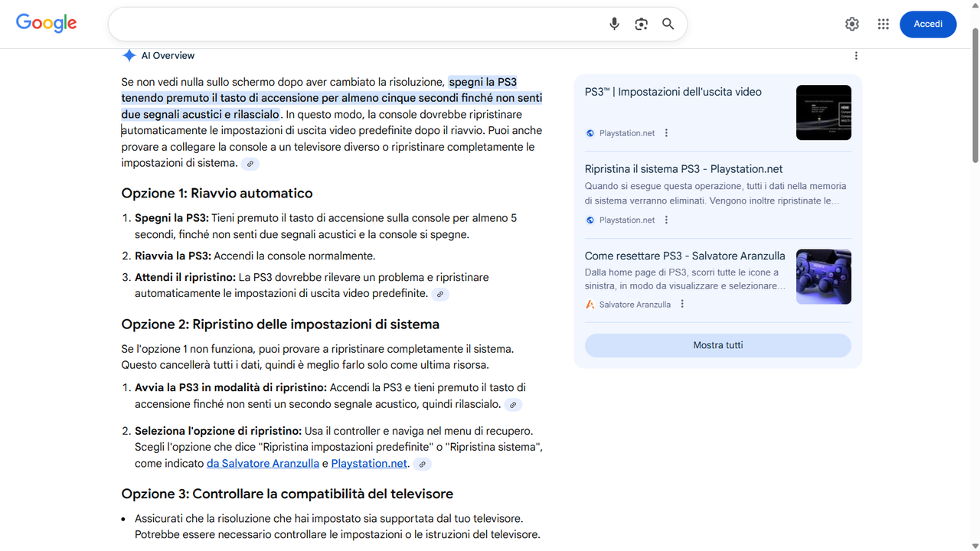This screenshot has width=980, height=551.
Task: Click the magnifier search icon
Action: (x=668, y=24)
